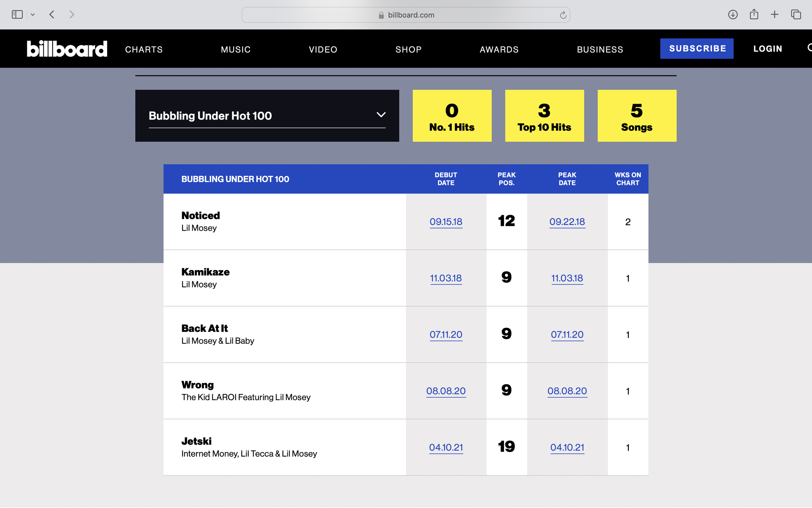Open the 04.10.21 peak date for Jetski
Screen dimensions: 812x508
coord(567,447)
